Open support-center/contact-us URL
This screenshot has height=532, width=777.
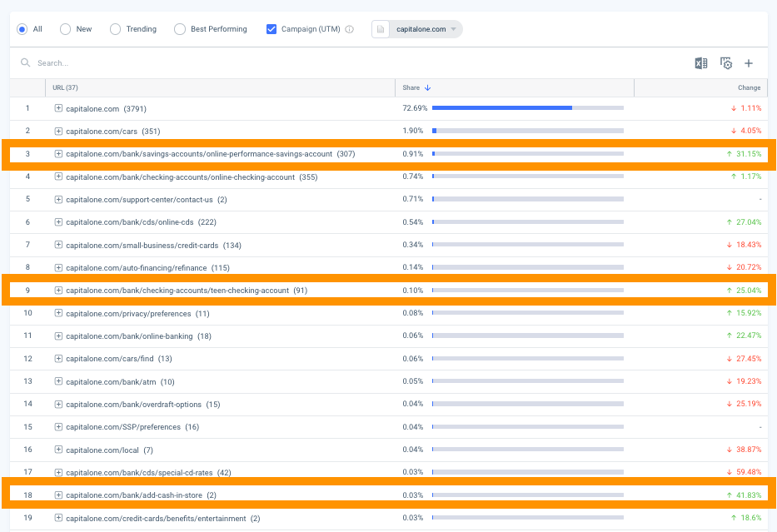coord(139,200)
